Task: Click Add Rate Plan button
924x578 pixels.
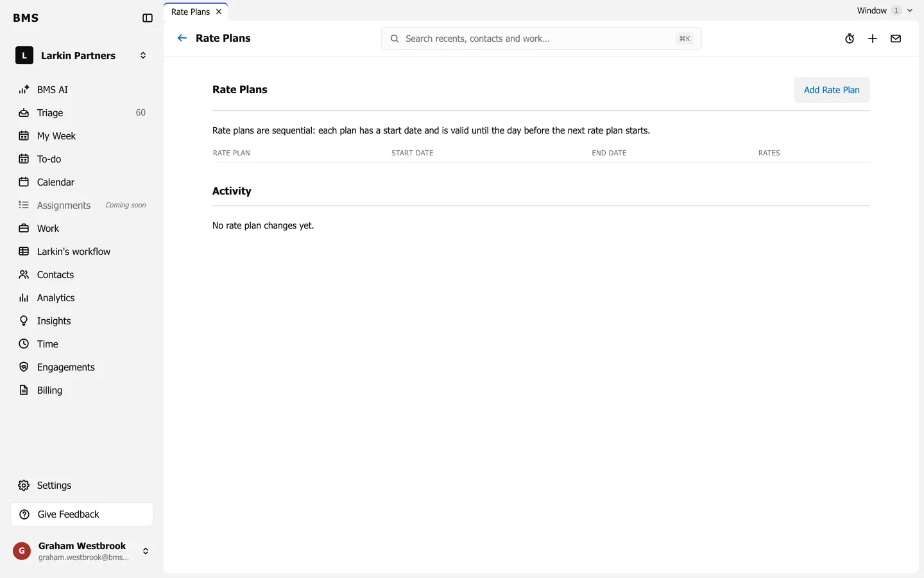Action: click(x=832, y=90)
